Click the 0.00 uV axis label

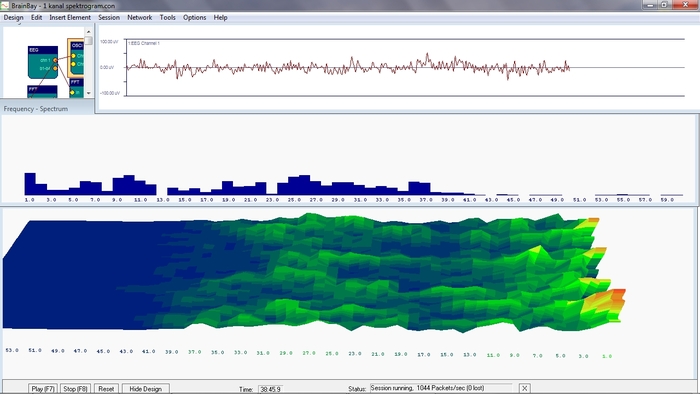point(107,67)
